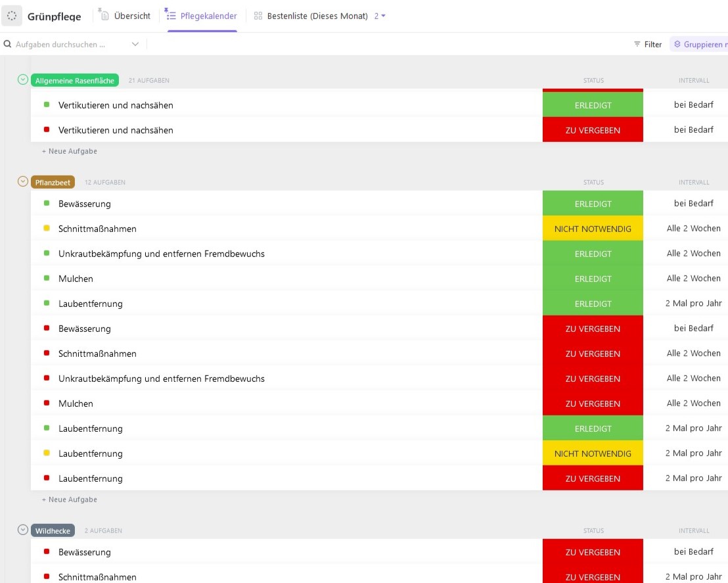
Task: Click the magnifier icon in the search bar
Action: 8,45
